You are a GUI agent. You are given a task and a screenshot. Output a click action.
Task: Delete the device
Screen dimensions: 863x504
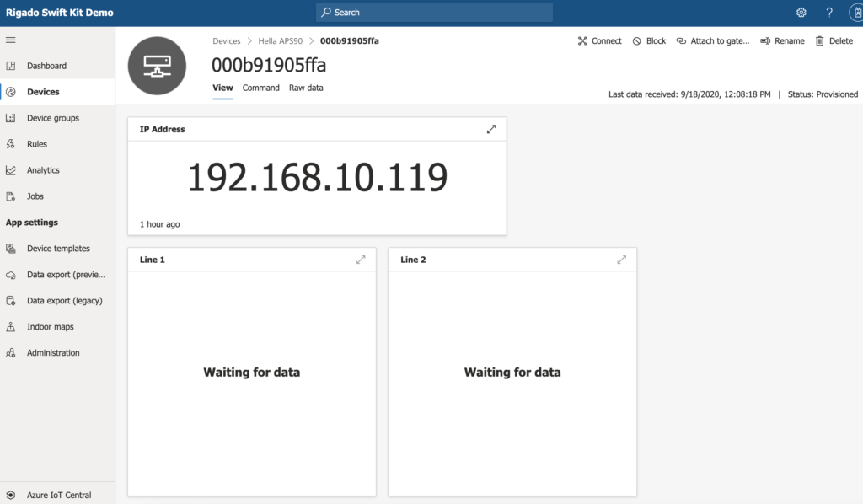834,40
